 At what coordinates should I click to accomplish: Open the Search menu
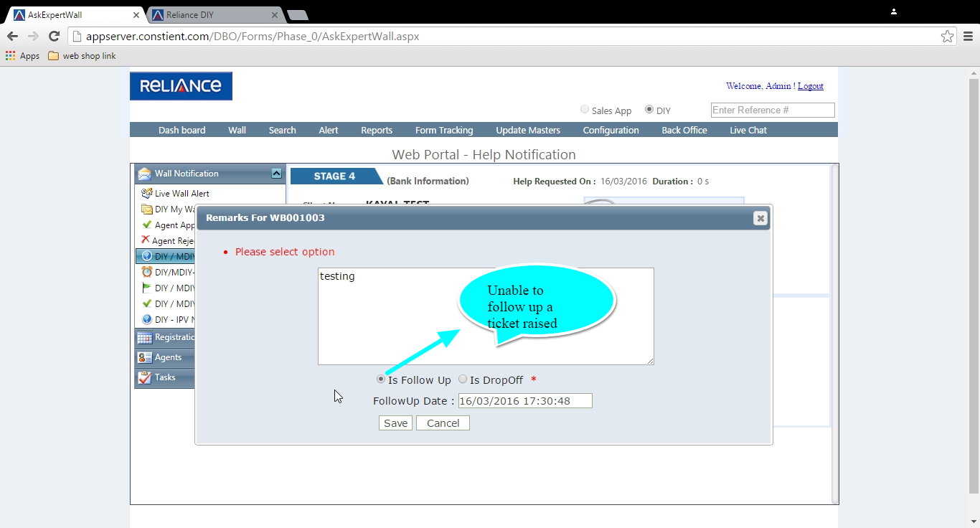click(283, 130)
